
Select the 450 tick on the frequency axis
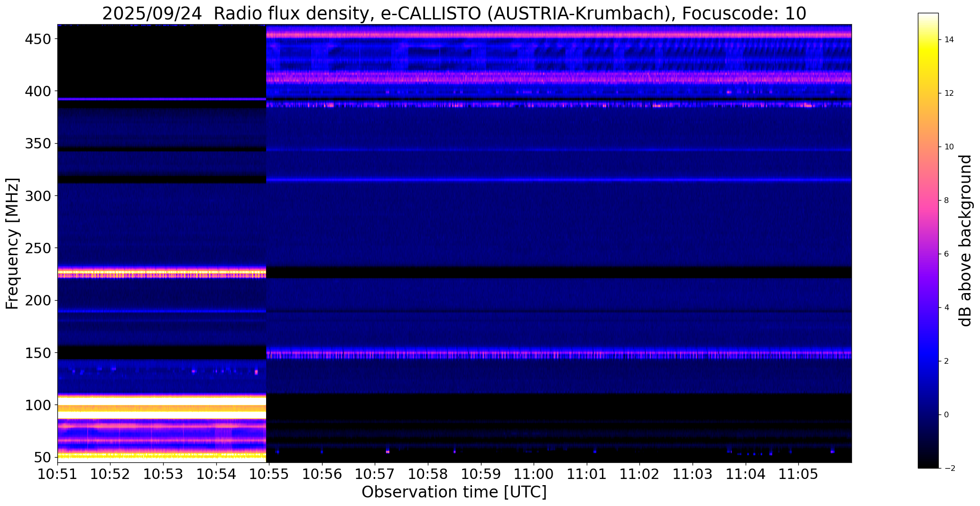(37, 39)
